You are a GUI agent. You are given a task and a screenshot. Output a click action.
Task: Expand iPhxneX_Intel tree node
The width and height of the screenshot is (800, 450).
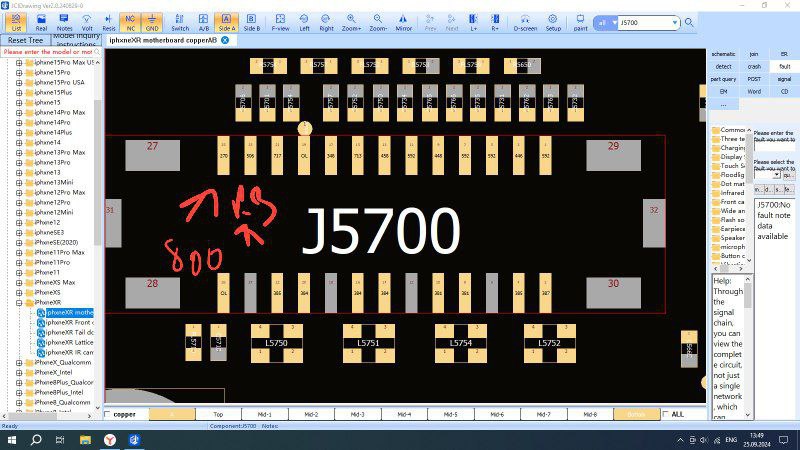click(x=19, y=372)
